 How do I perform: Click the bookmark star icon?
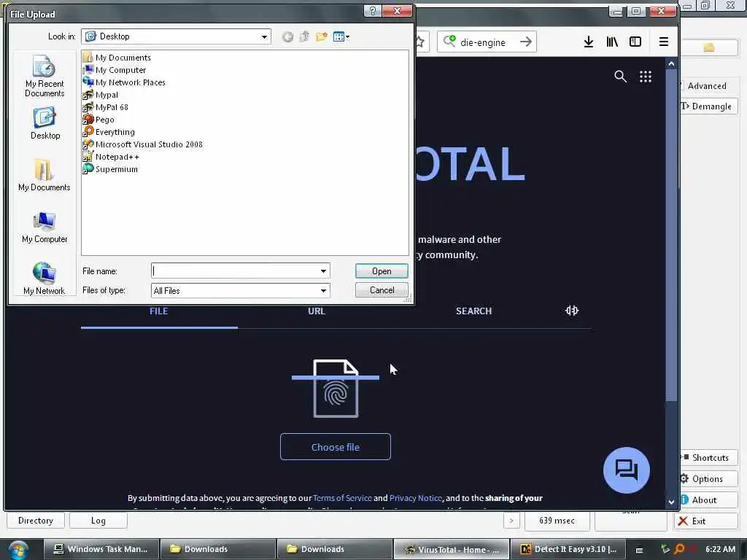click(420, 42)
